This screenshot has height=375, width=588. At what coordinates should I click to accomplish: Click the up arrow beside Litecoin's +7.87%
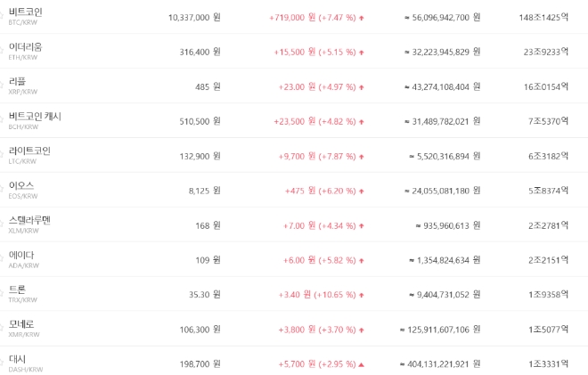362,157
